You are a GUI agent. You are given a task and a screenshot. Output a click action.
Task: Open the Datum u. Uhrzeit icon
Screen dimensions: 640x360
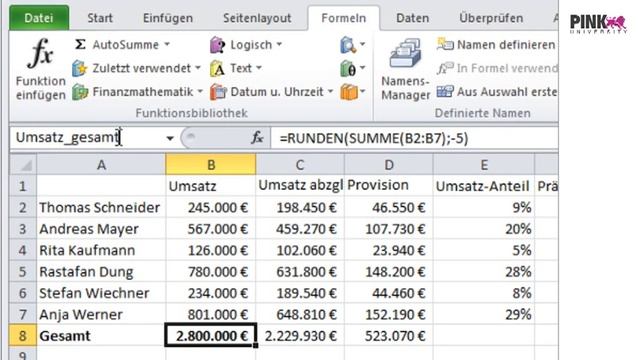coord(218,92)
